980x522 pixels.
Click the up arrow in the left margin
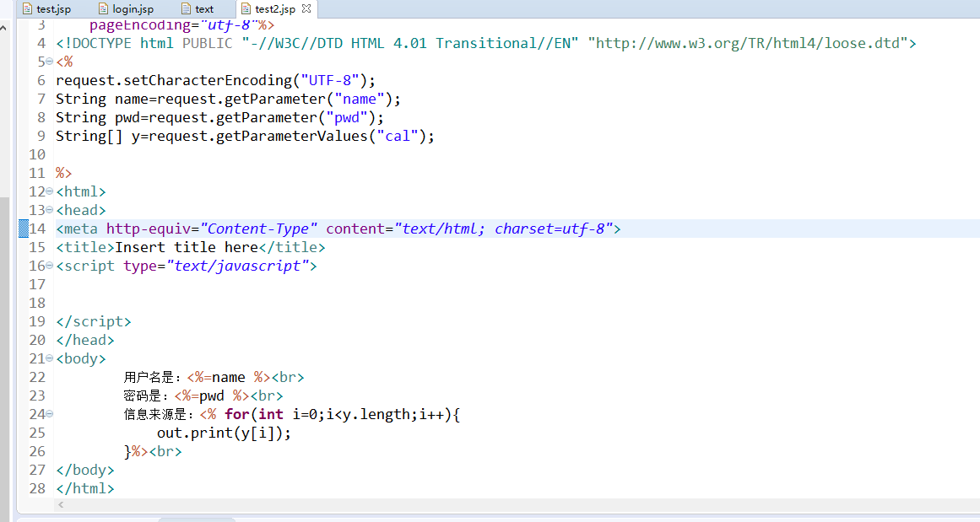pyautogui.click(x=3, y=28)
